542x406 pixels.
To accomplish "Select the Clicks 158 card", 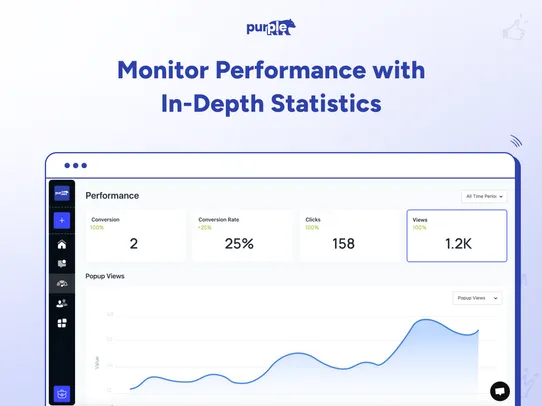I will 349,236.
